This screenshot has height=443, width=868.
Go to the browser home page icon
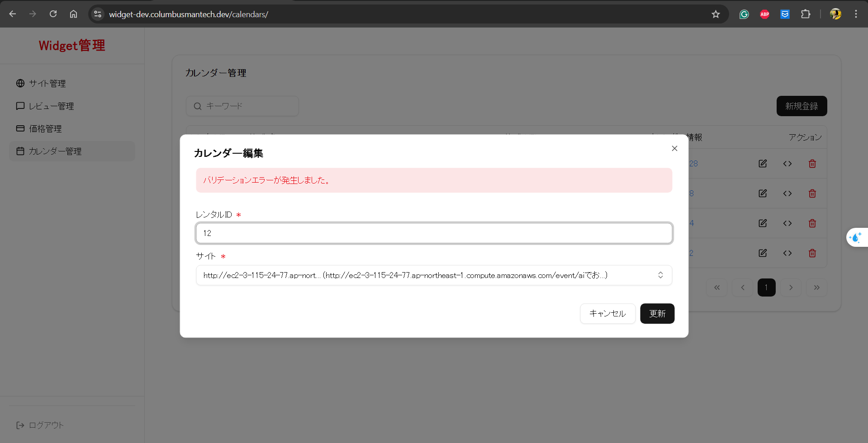[73, 14]
